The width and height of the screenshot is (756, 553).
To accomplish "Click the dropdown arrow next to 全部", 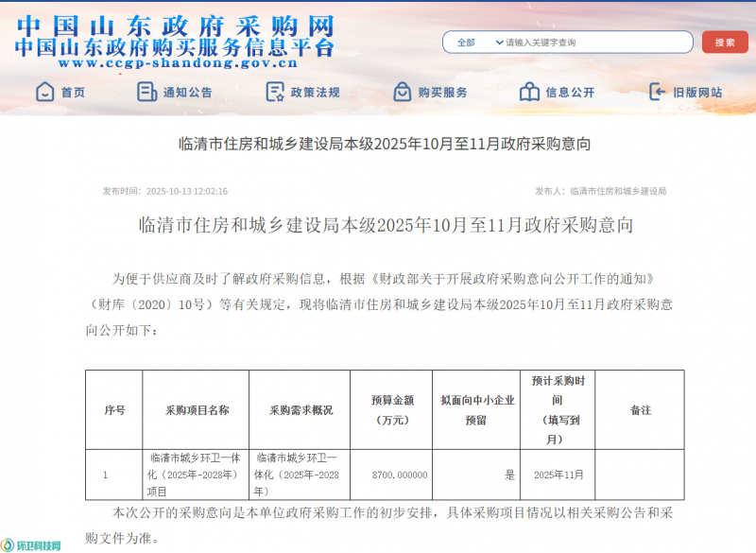I will coord(498,43).
